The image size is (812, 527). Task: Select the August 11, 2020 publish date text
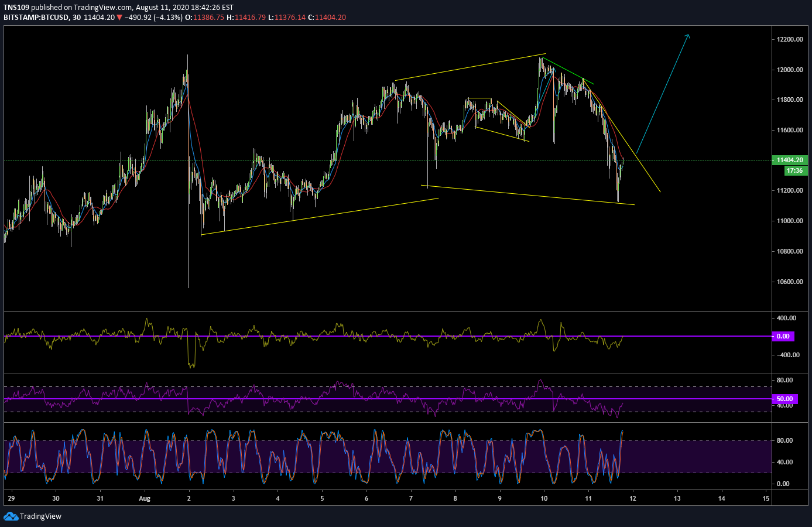(x=162, y=8)
